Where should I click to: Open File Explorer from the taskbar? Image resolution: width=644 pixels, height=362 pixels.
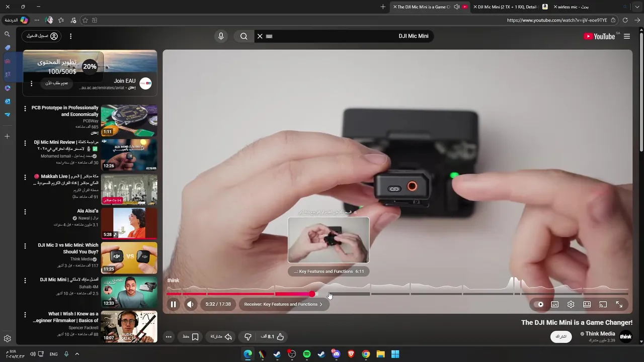pyautogui.click(x=380, y=354)
